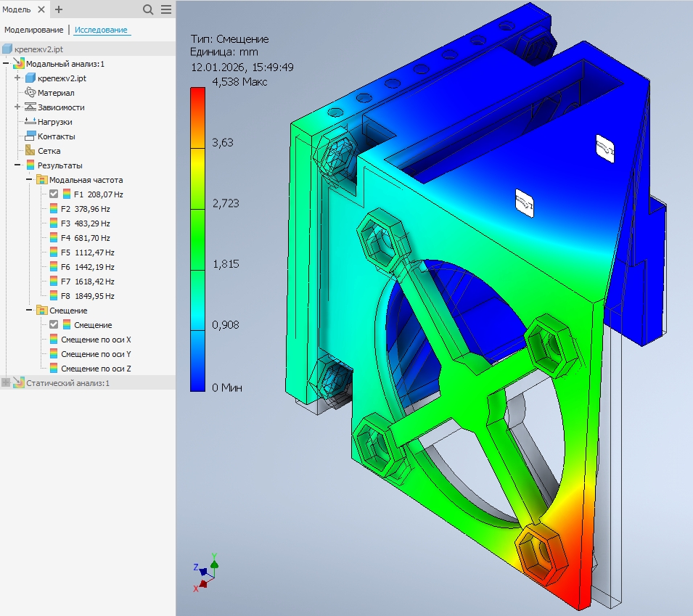
Task: Uncheck the F1 208,07 Hz checkbox
Action: pos(54,194)
